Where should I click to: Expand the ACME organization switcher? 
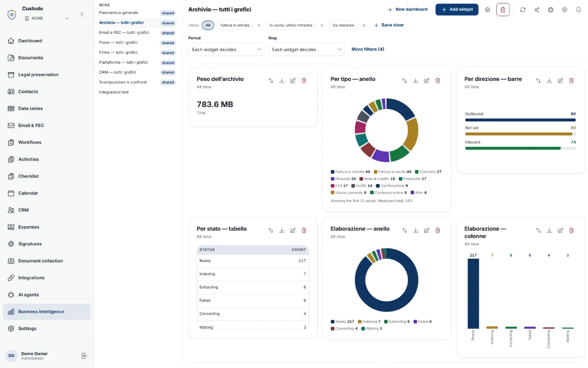coord(47,18)
